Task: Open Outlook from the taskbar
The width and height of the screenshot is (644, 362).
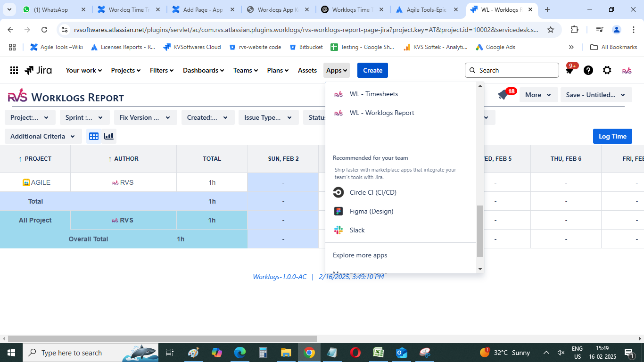Action: point(402,353)
